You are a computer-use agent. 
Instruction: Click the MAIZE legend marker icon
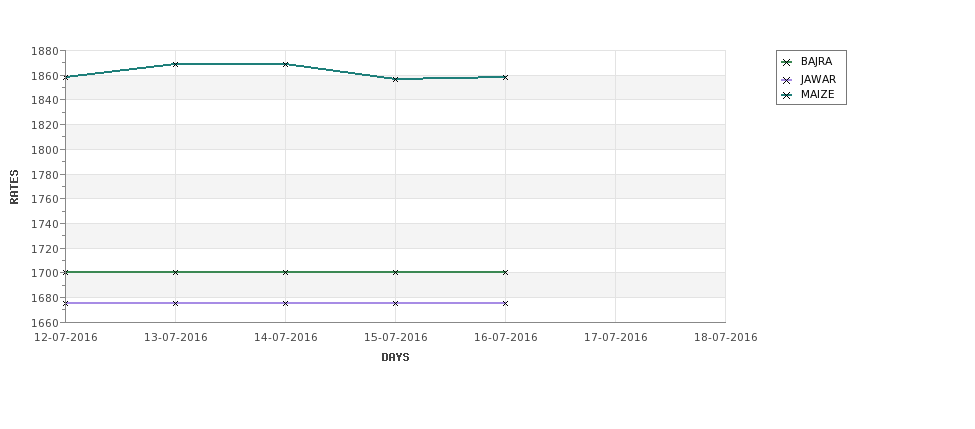787,95
